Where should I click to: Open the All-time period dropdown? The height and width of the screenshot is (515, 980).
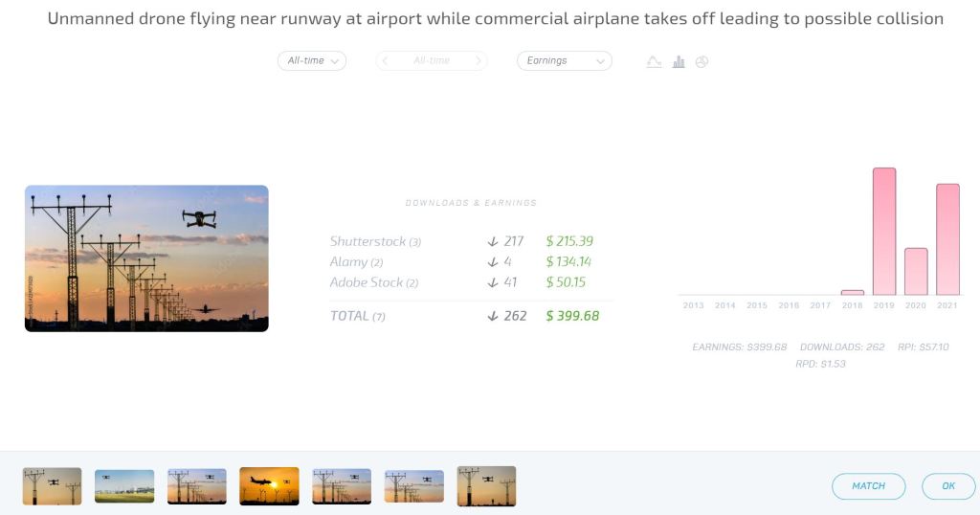pyautogui.click(x=312, y=60)
